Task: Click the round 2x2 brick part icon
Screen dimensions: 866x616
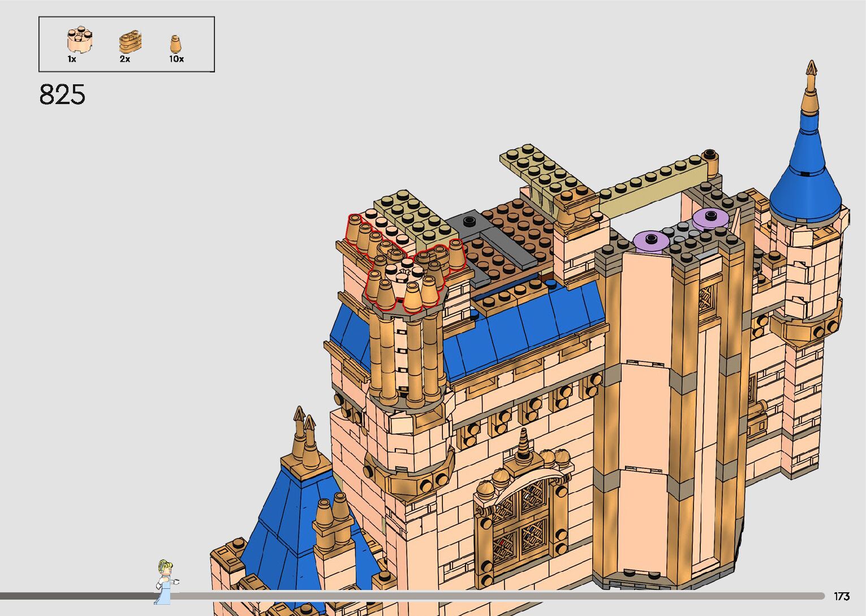Action: pyautogui.click(x=80, y=41)
